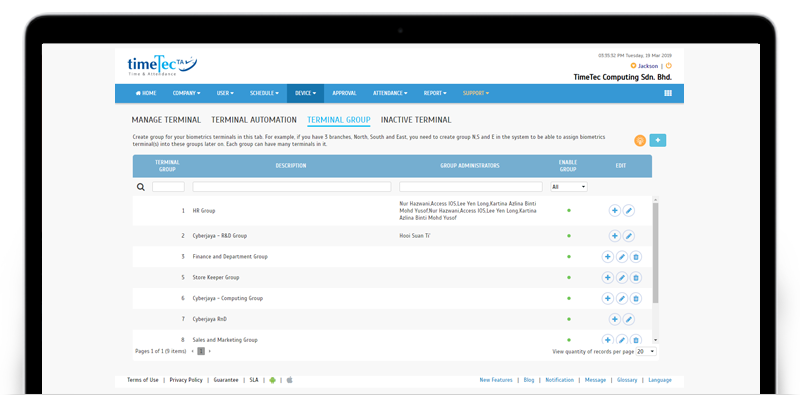Delete Finance and Department Group trash icon

636,257
